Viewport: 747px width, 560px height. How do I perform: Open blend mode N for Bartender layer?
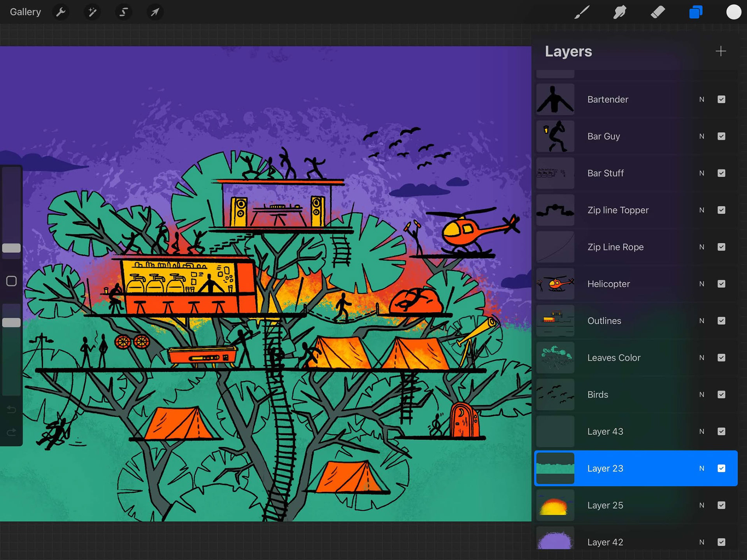click(701, 100)
